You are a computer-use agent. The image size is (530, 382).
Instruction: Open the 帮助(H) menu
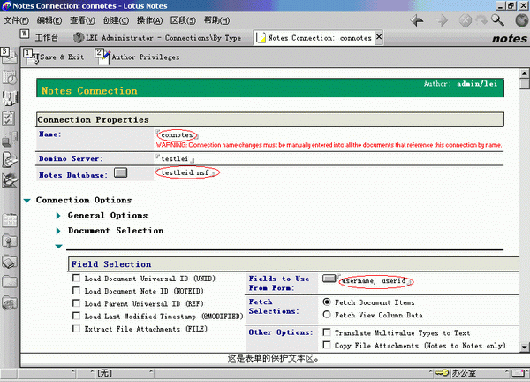tap(217, 21)
